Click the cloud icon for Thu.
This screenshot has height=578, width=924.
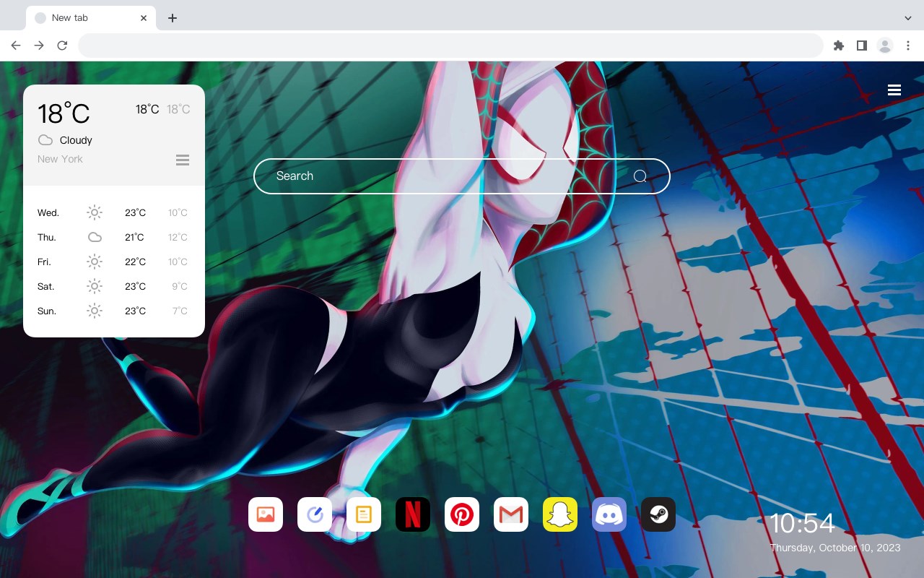pyautogui.click(x=95, y=237)
